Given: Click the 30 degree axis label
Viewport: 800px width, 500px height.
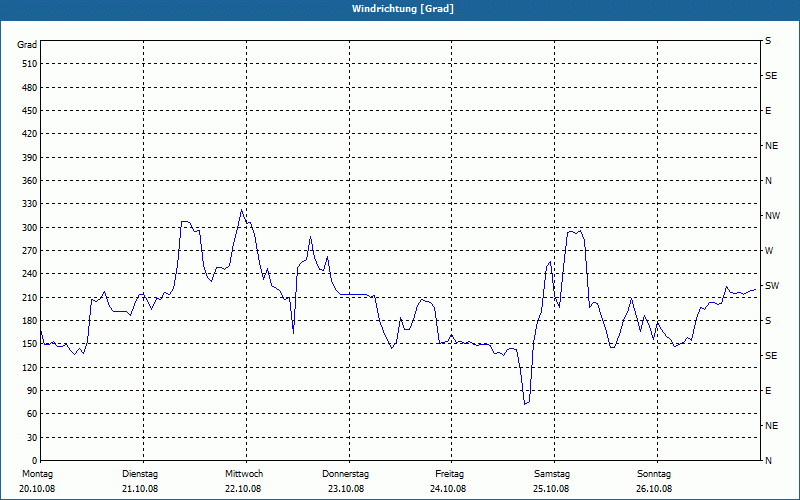Looking at the screenshot, I should [x=32, y=438].
